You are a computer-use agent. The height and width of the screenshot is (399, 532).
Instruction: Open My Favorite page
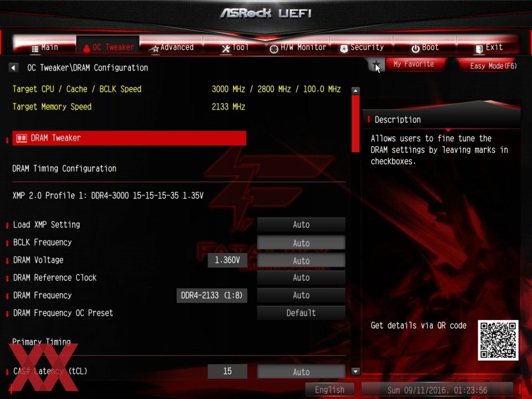pyautogui.click(x=414, y=64)
